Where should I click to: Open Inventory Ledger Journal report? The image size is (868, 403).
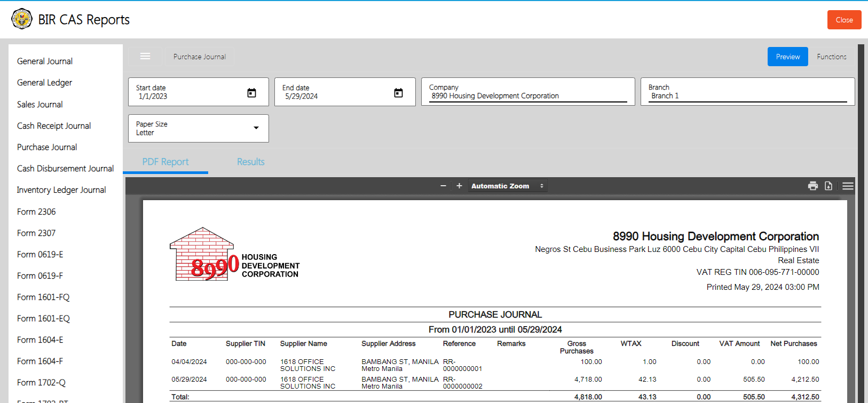61,190
